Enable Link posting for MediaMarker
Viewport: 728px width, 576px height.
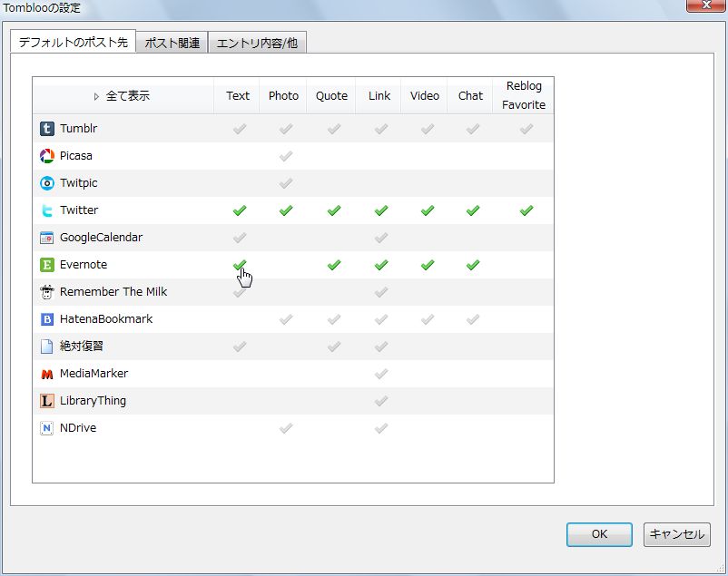(x=381, y=374)
